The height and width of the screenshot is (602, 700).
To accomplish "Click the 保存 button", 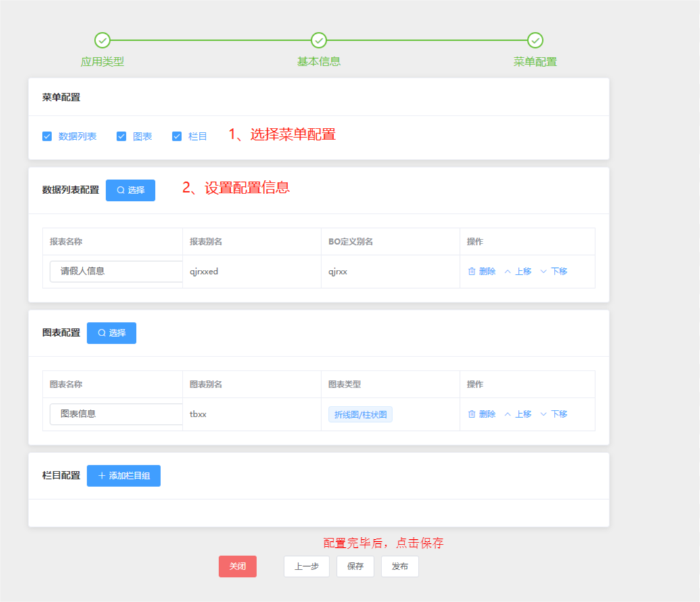I will (355, 566).
